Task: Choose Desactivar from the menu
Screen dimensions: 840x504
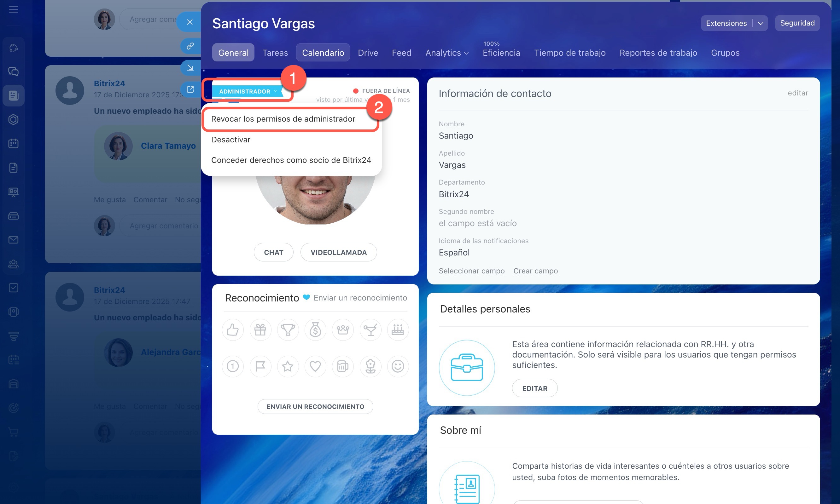Action: (230, 140)
